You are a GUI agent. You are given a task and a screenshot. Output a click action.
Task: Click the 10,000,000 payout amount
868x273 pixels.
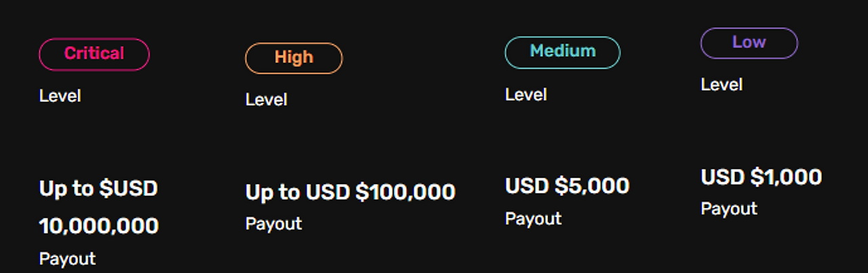coord(99,226)
